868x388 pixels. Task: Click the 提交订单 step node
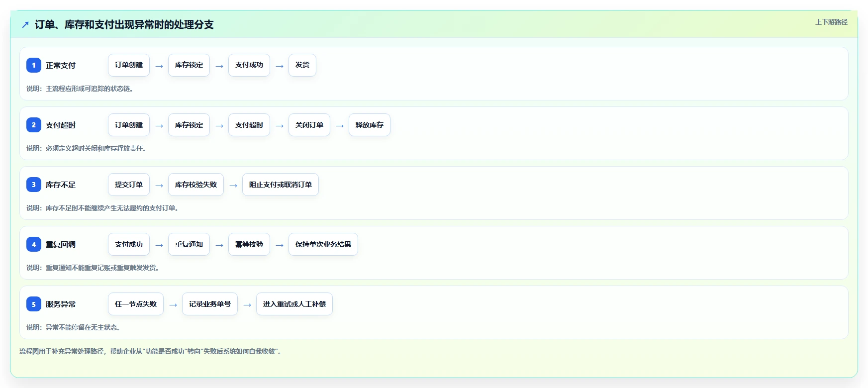[x=129, y=185]
